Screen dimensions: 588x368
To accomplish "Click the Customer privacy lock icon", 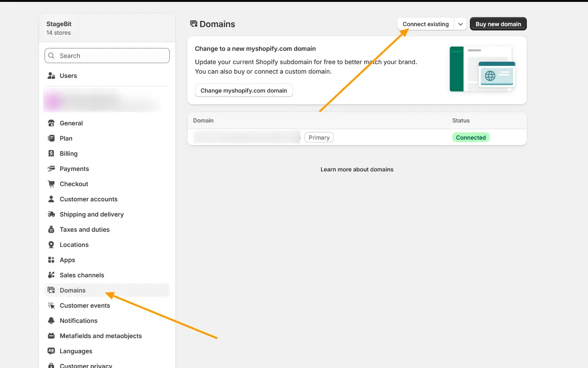I will [x=51, y=366].
